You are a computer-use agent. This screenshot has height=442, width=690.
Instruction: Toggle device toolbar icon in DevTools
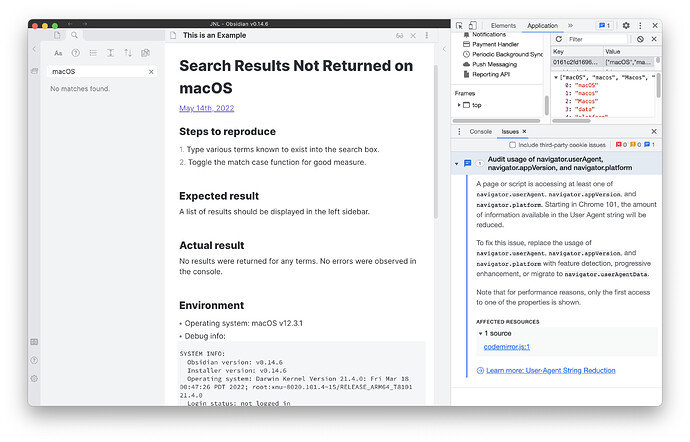point(472,26)
